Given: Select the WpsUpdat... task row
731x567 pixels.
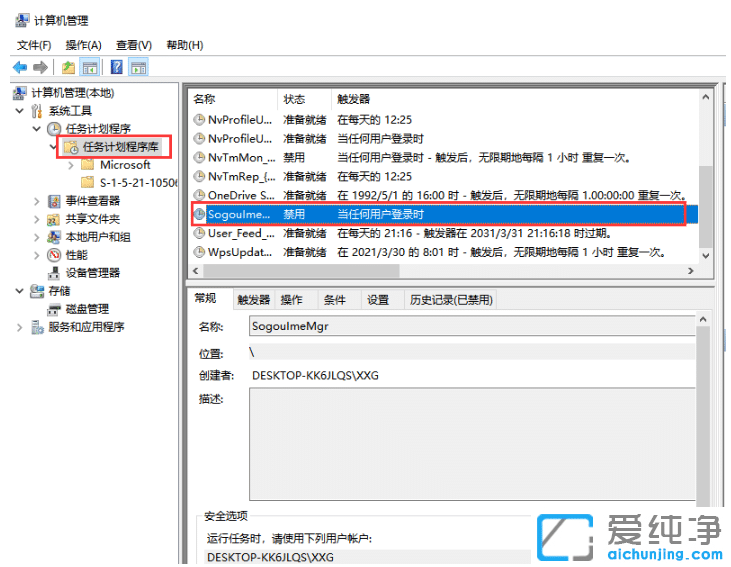Looking at the screenshot, I should tap(444, 252).
